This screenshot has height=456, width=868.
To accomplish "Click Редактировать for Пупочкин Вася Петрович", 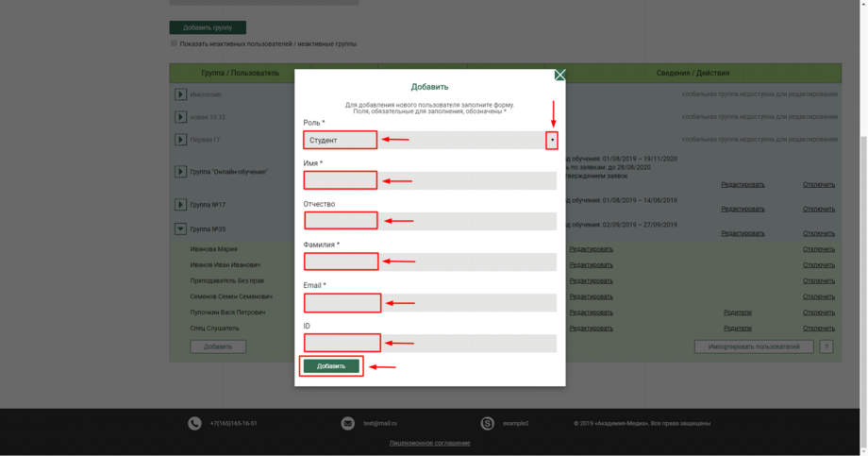I will [x=591, y=312].
